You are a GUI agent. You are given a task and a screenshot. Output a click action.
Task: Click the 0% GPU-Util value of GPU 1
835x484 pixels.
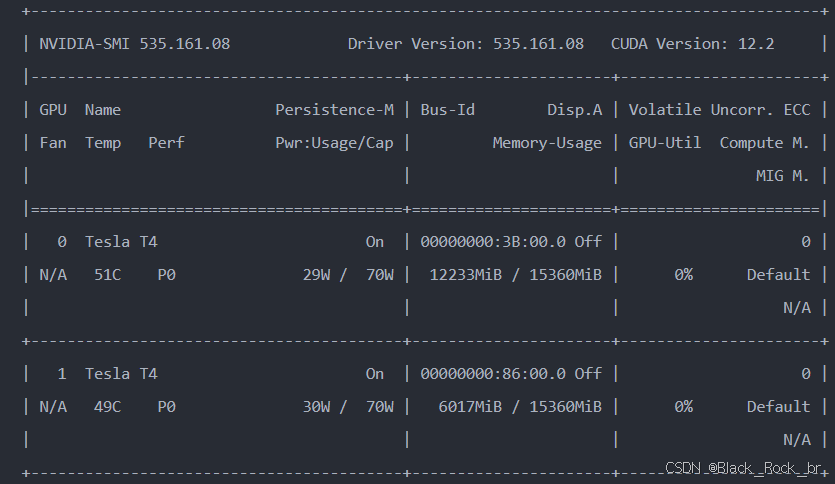[683, 407]
